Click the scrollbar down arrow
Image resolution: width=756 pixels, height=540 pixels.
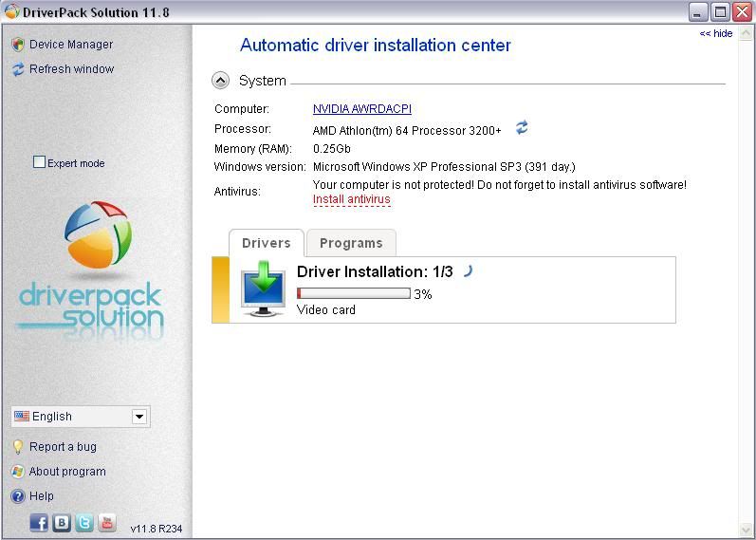point(747,530)
